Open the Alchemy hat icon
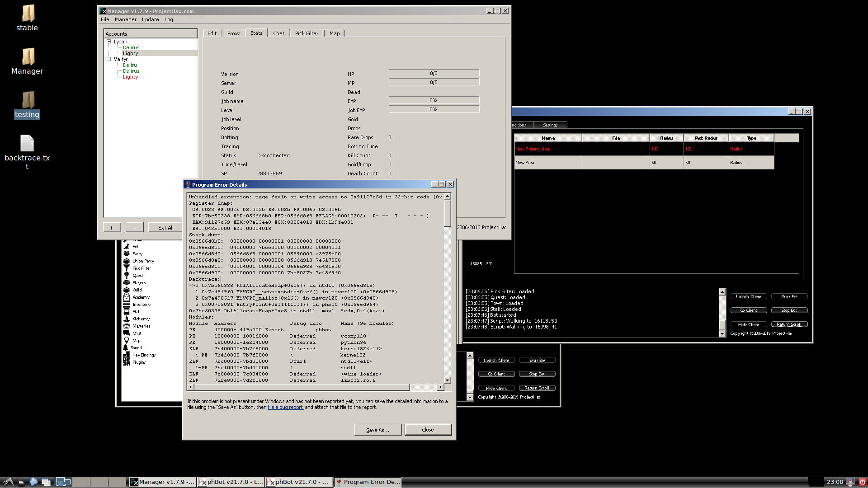 point(127,319)
